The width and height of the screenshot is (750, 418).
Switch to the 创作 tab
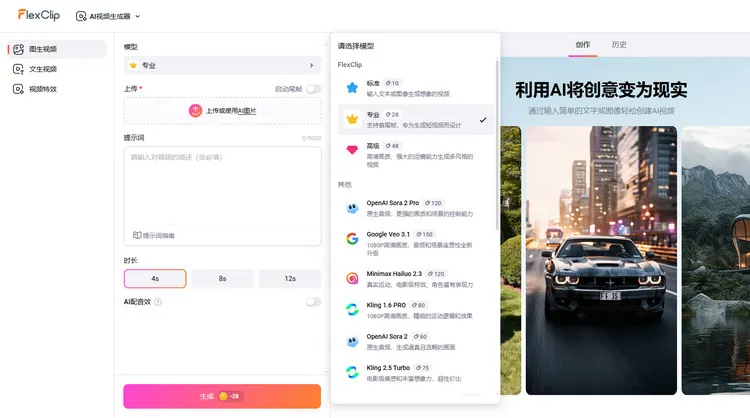pyautogui.click(x=583, y=44)
